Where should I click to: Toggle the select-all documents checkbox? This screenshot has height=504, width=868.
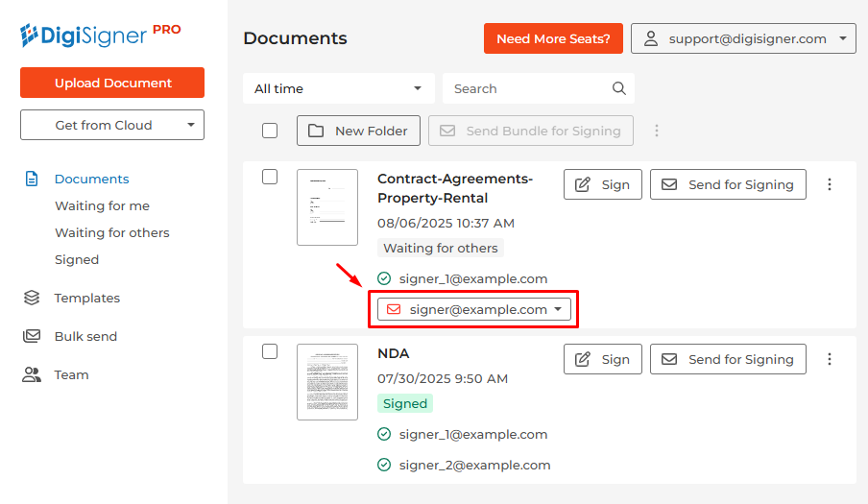click(270, 131)
